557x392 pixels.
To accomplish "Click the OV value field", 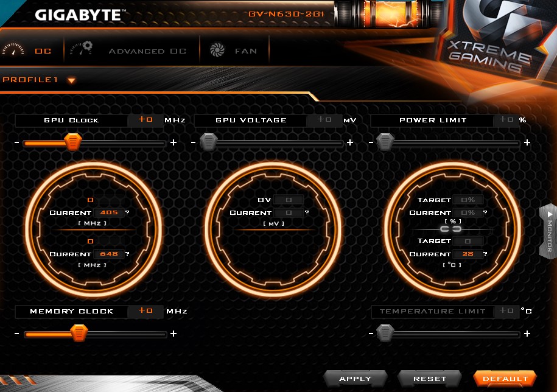I will click(289, 200).
